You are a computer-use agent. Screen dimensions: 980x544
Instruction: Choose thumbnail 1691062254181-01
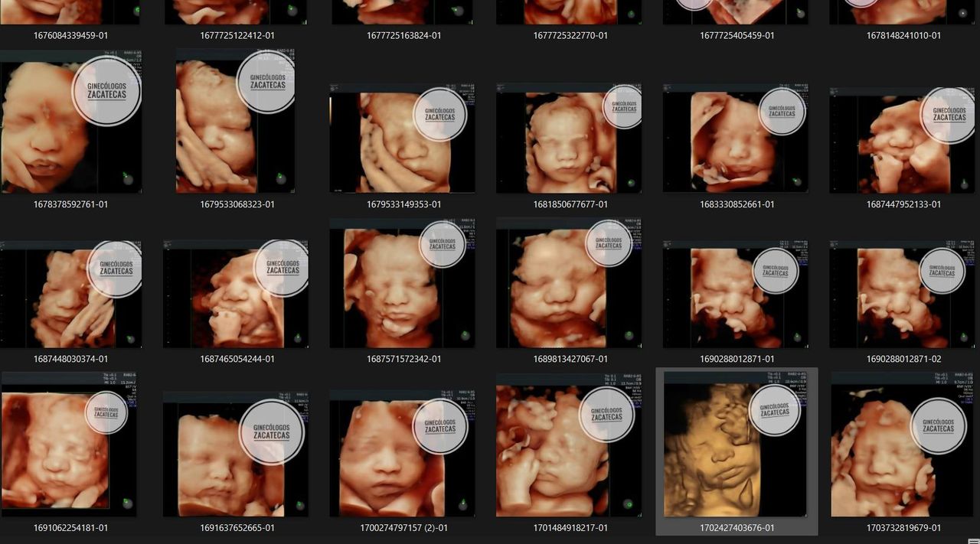tap(69, 444)
